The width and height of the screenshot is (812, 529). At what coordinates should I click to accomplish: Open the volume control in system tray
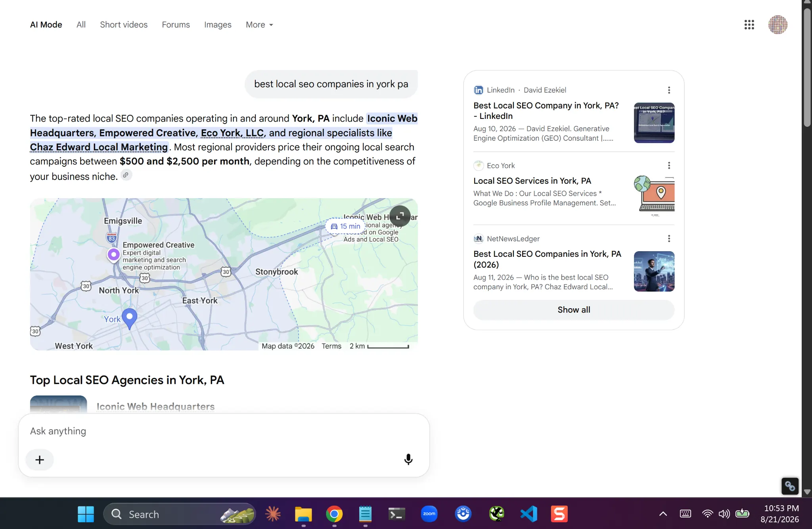(724, 514)
